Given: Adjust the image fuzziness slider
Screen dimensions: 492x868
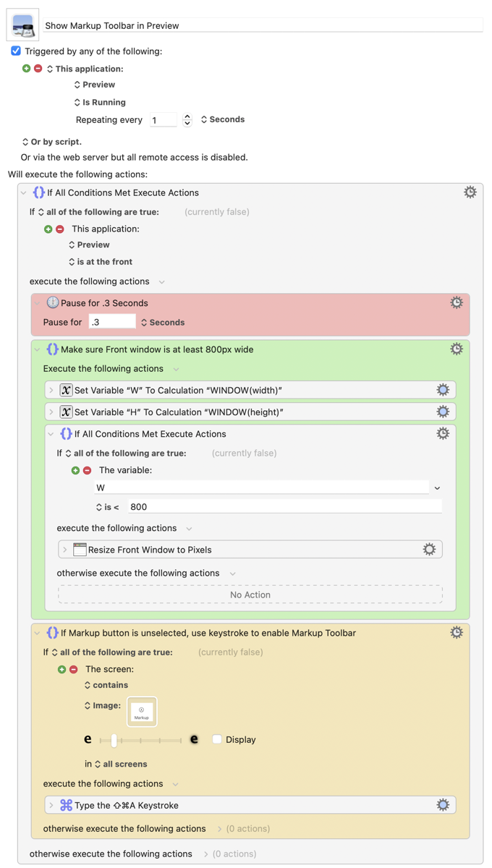Looking at the screenshot, I should pyautogui.click(x=114, y=740).
